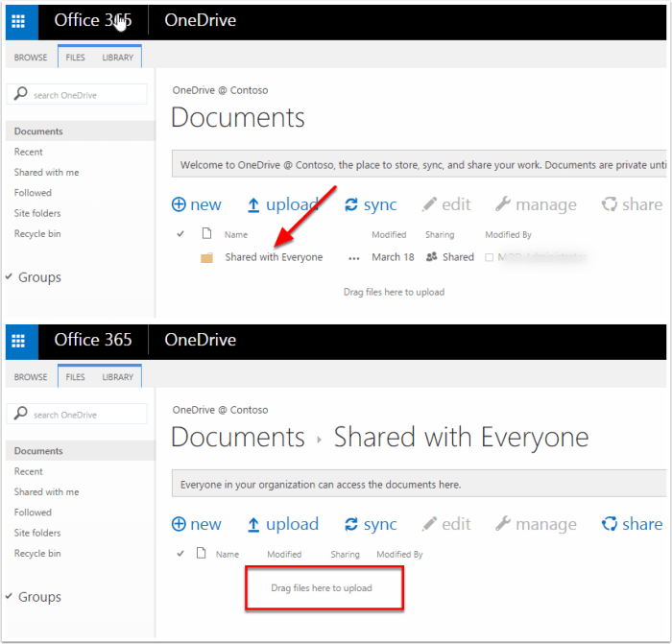Open ellipsis menu for Shared with Everyone
Viewport: 672px width, 644px height.
(x=354, y=258)
